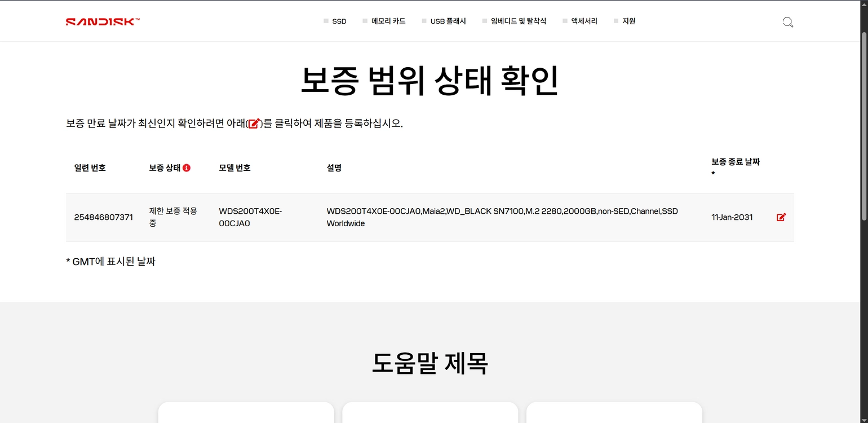Click the GMT에 표시된 날짜 footnote

click(110, 262)
